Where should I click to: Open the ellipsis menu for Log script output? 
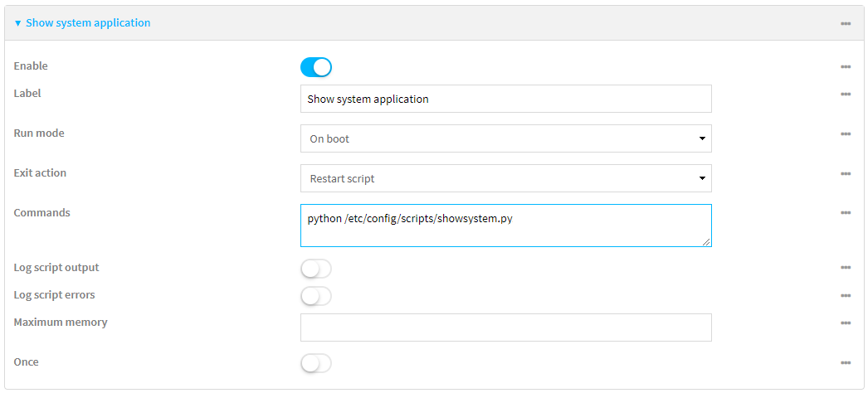pos(846,268)
